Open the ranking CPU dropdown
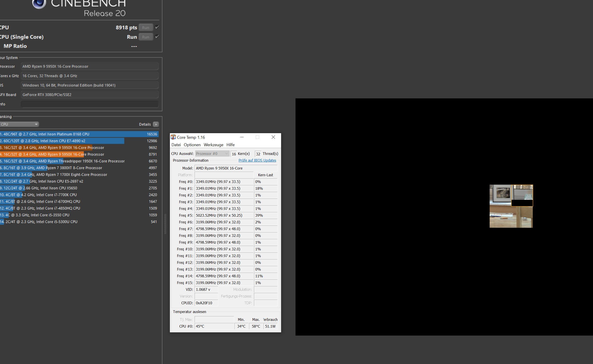This screenshot has height=364, width=593. point(19,124)
